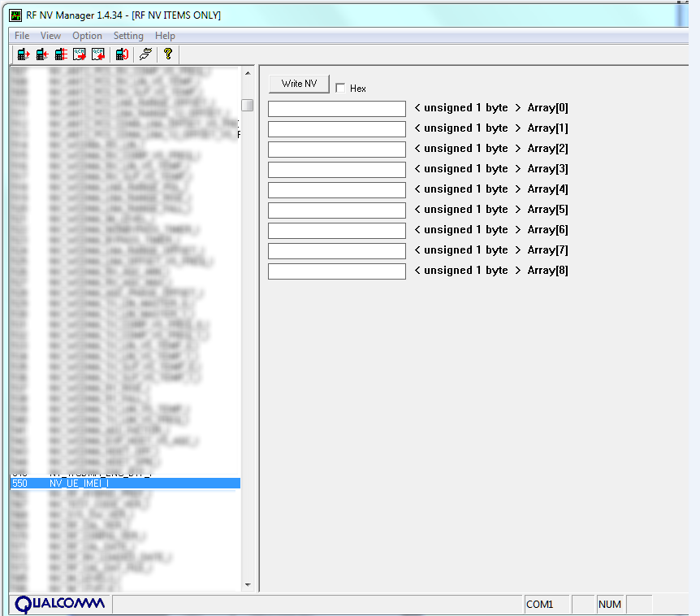Click the Write NV button
Image resolution: width=700 pixels, height=616 pixels.
coord(299,84)
